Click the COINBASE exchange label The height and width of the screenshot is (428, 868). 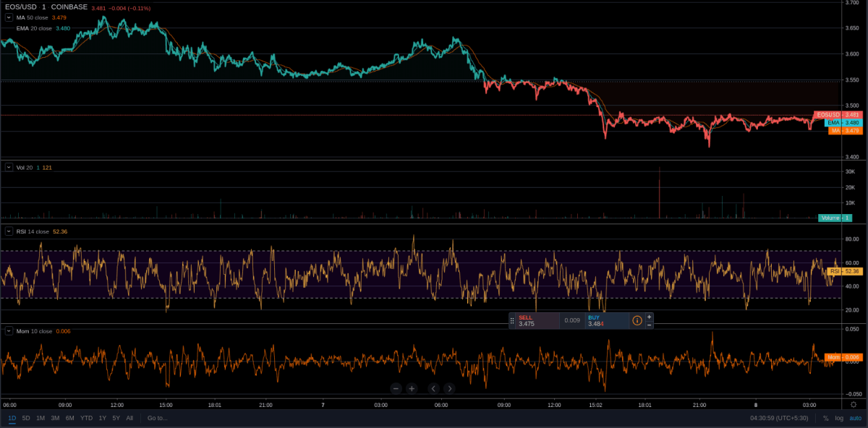69,7
